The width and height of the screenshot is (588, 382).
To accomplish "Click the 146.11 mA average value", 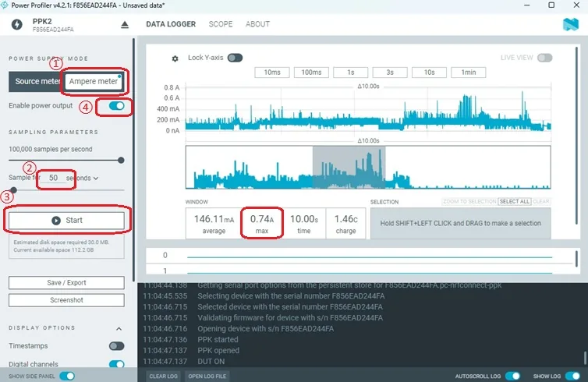I will pyautogui.click(x=214, y=224).
